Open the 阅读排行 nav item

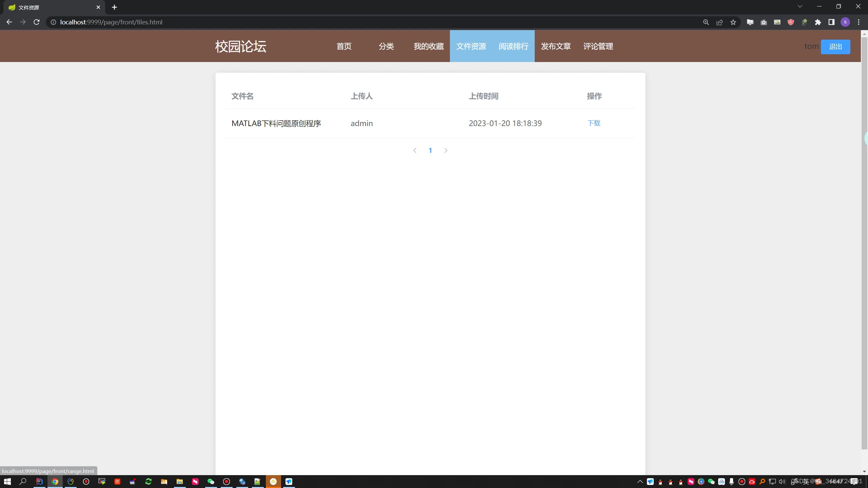(x=513, y=46)
